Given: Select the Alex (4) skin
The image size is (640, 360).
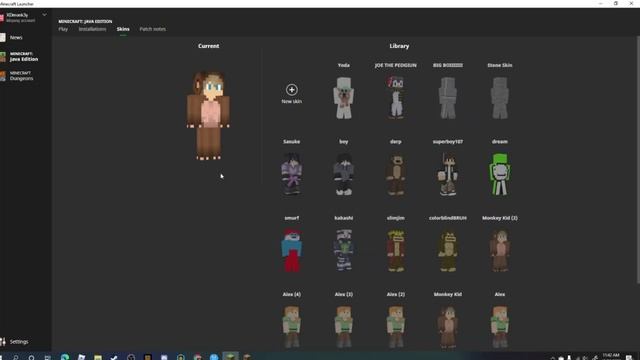Looking at the screenshot, I should [291, 327].
